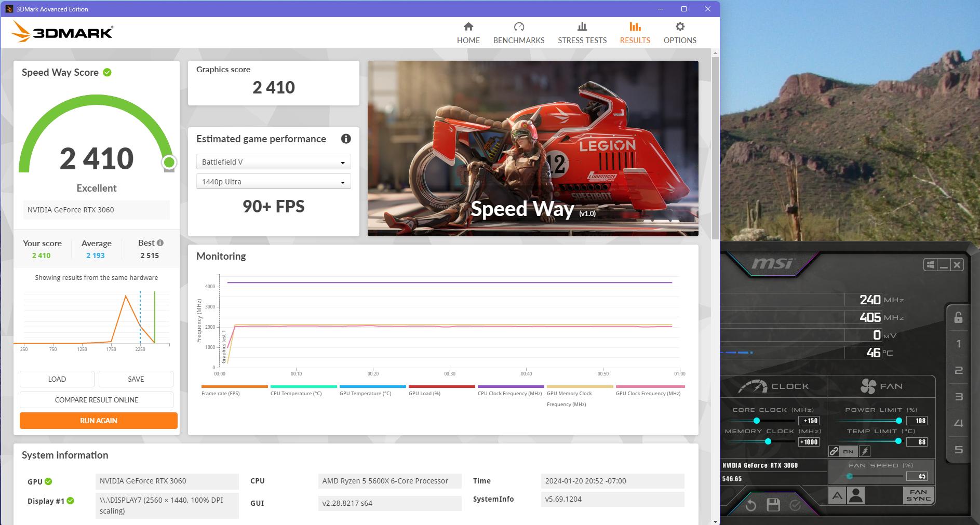
Task: Toggle Frame rate (FPS) in monitoring legend
Action: tap(234, 391)
